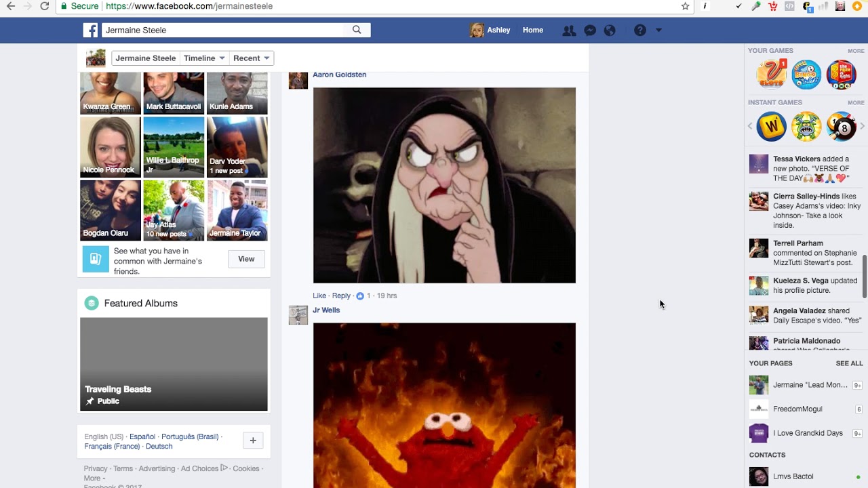
Task: Open the Recent dropdown
Action: 251,58
